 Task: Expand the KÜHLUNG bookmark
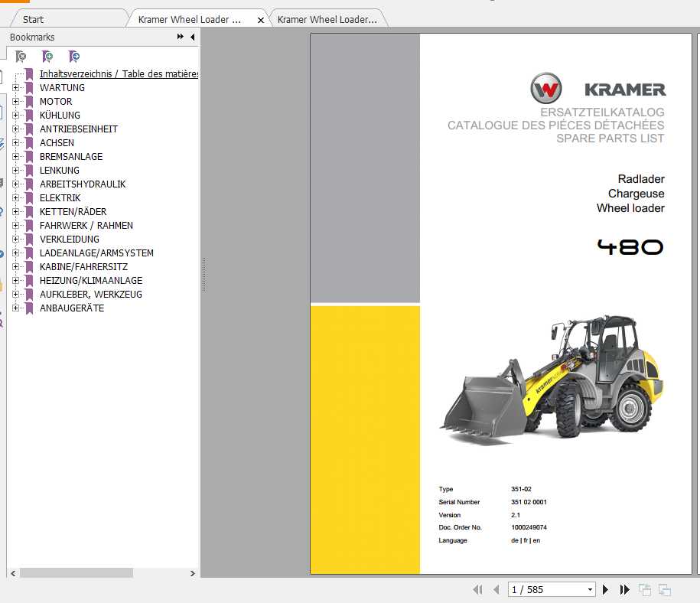pos(15,116)
